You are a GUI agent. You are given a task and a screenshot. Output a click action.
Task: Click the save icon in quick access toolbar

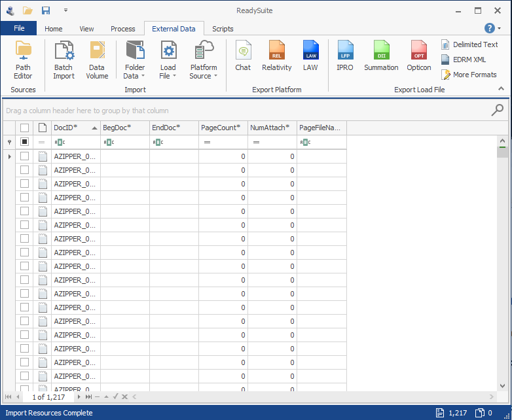[x=46, y=10]
